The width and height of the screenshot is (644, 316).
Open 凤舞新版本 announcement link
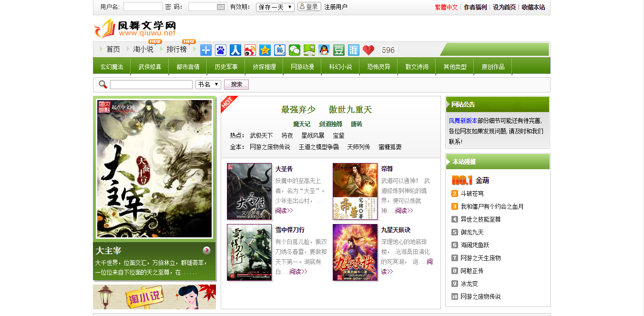(463, 121)
